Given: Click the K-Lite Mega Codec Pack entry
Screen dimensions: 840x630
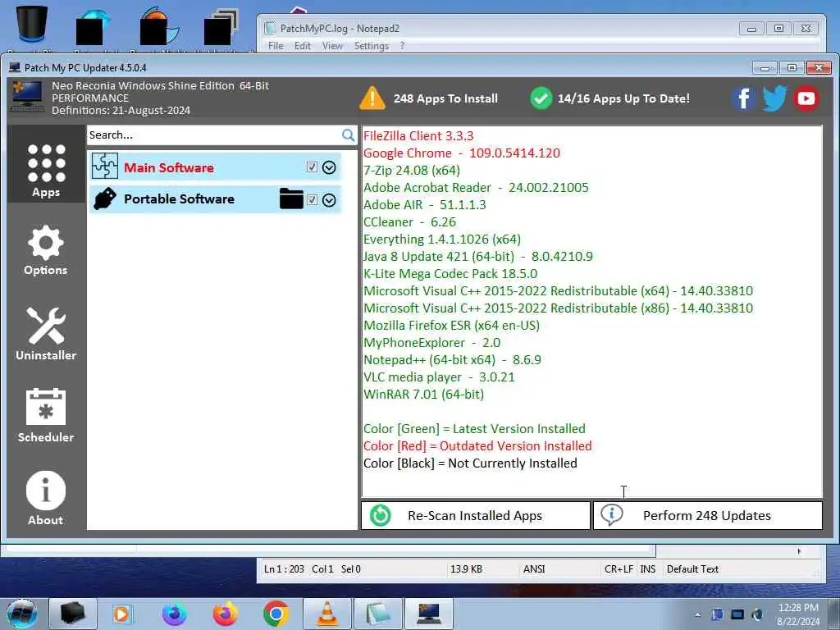Looking at the screenshot, I should coord(450,274).
